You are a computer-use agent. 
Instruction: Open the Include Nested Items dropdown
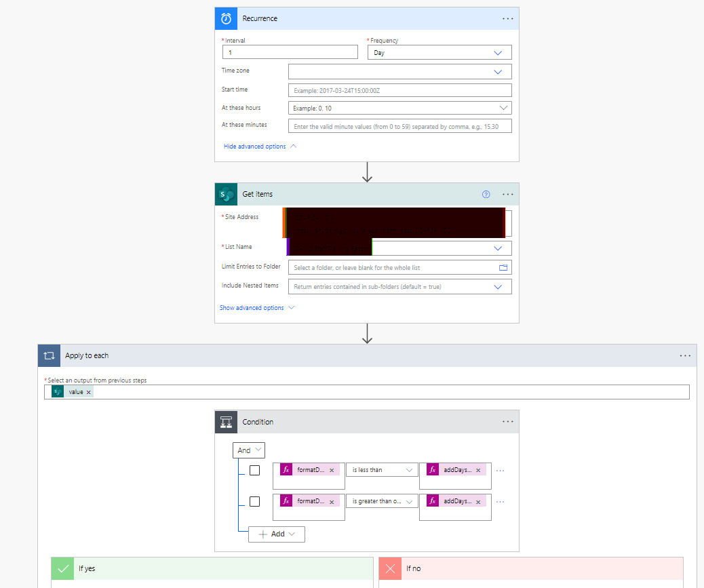[x=400, y=287]
